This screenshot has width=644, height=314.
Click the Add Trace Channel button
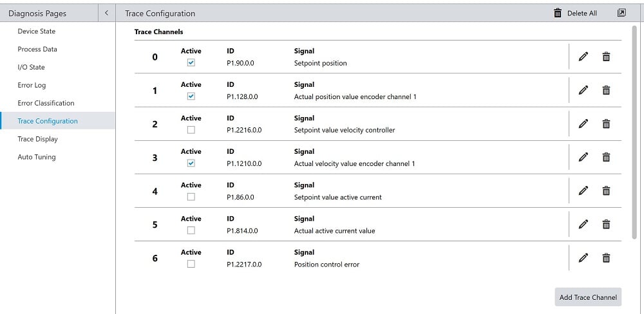(588, 297)
